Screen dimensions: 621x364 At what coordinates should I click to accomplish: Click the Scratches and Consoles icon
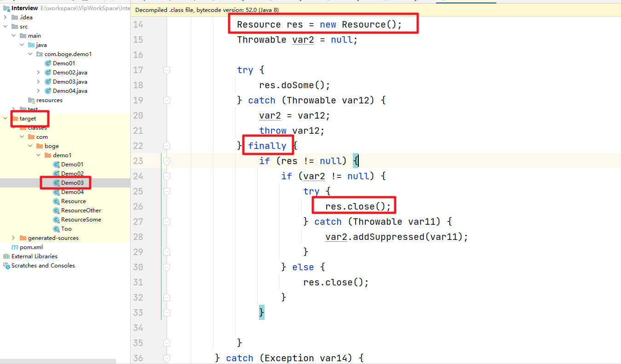(x=6, y=266)
